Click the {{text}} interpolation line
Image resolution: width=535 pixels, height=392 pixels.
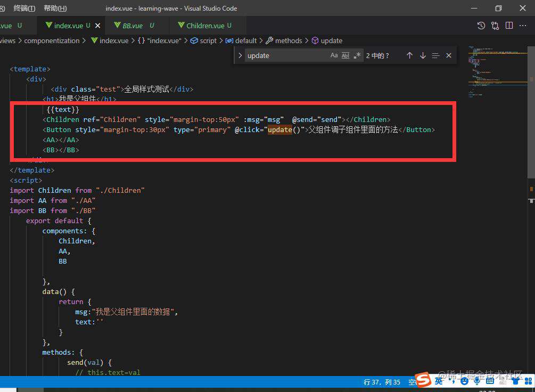(63, 109)
